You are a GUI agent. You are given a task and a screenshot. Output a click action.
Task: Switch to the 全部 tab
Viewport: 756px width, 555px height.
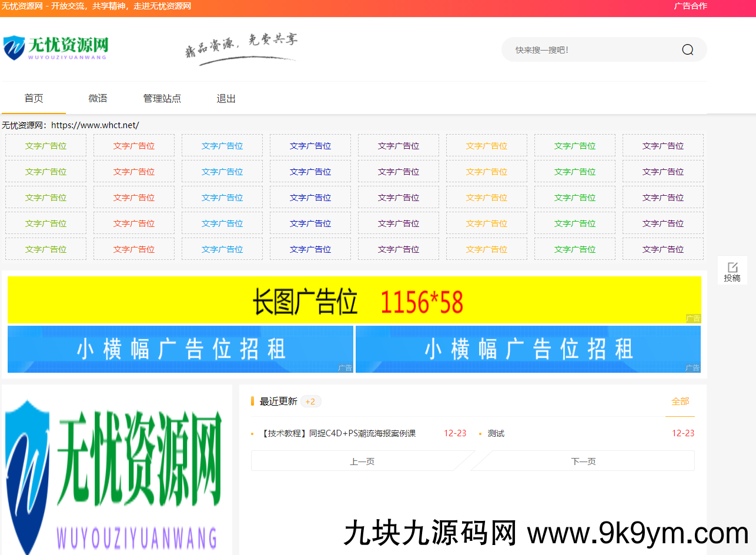(x=680, y=402)
